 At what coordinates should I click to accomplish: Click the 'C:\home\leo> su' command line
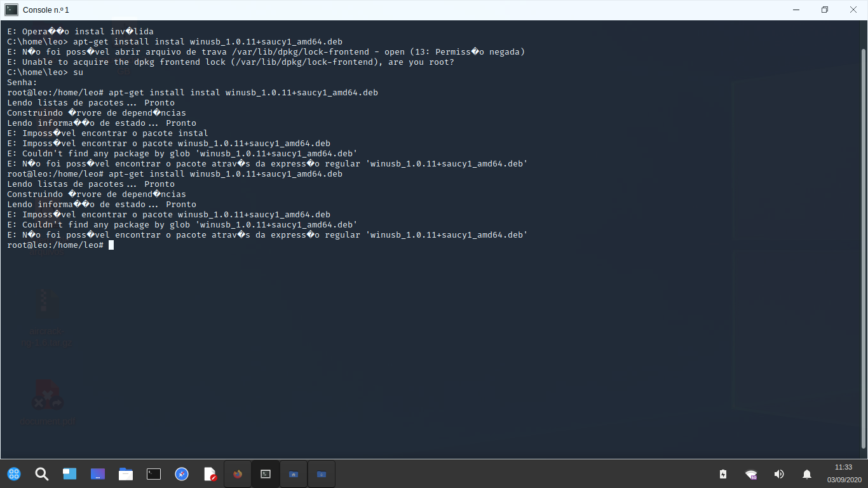[x=45, y=72]
